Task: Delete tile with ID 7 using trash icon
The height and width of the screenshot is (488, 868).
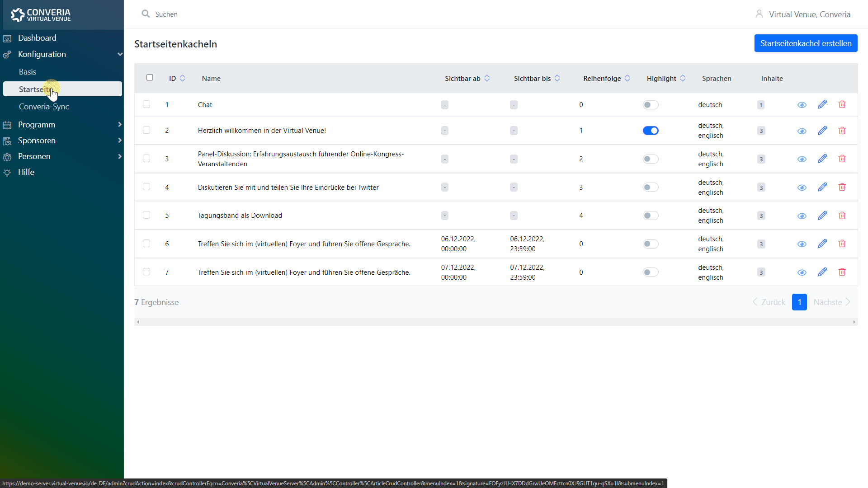Action: tap(842, 272)
